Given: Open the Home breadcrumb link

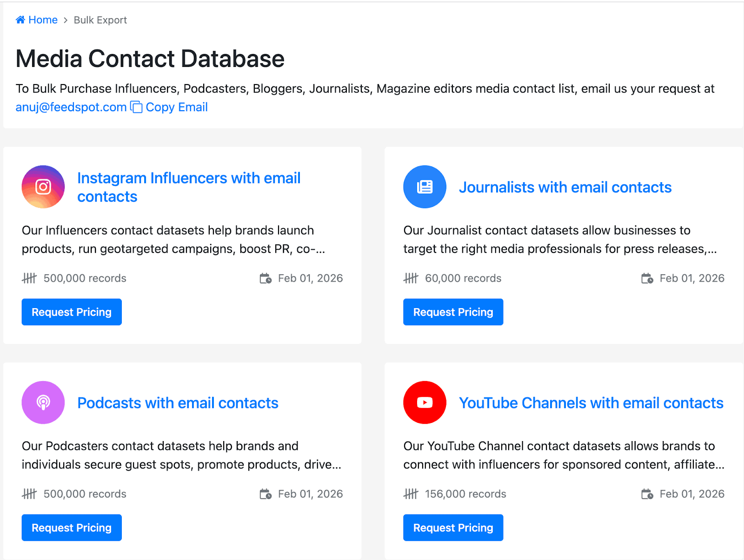Looking at the screenshot, I should (43, 20).
